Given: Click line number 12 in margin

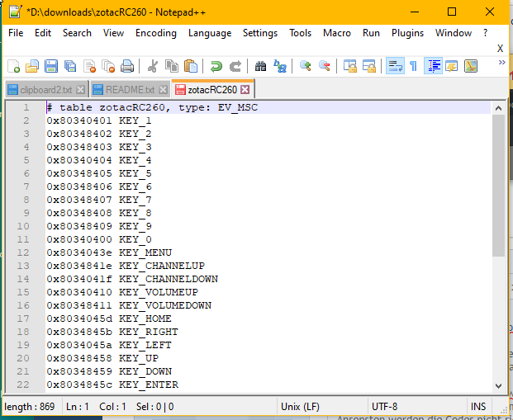Looking at the screenshot, I should (x=23, y=252).
